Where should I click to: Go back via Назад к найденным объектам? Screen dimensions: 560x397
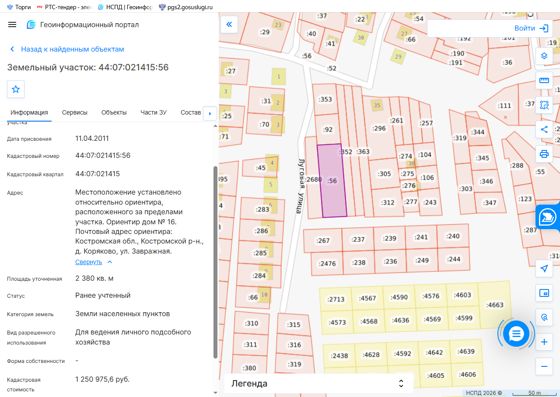(x=72, y=49)
